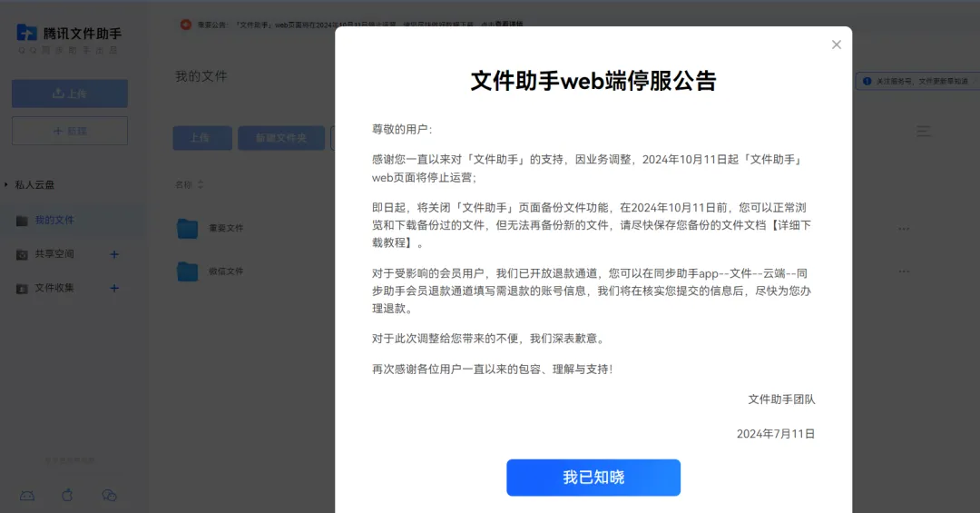This screenshot has height=513, width=980.
Task: Click the sidebar 上传 upload button
Action: coord(70,94)
